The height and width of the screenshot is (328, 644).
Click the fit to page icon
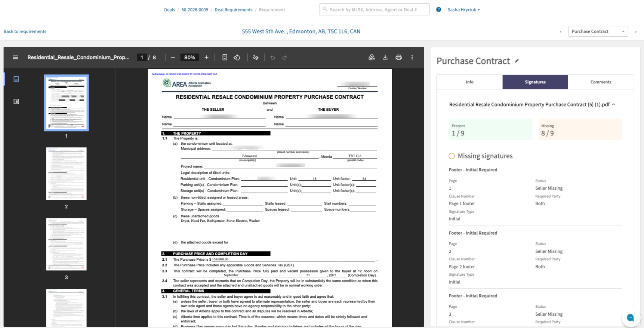[x=225, y=57]
